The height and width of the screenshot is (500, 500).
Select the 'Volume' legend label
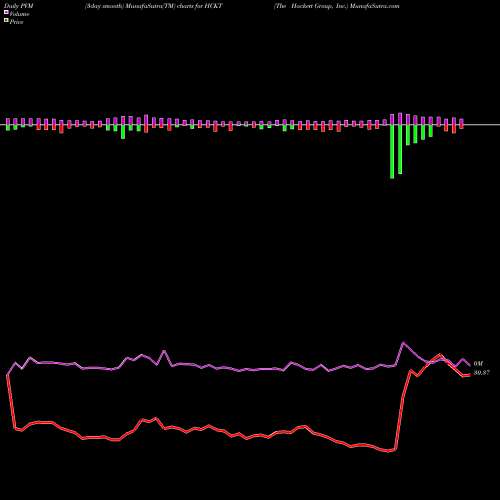[x=19, y=14]
